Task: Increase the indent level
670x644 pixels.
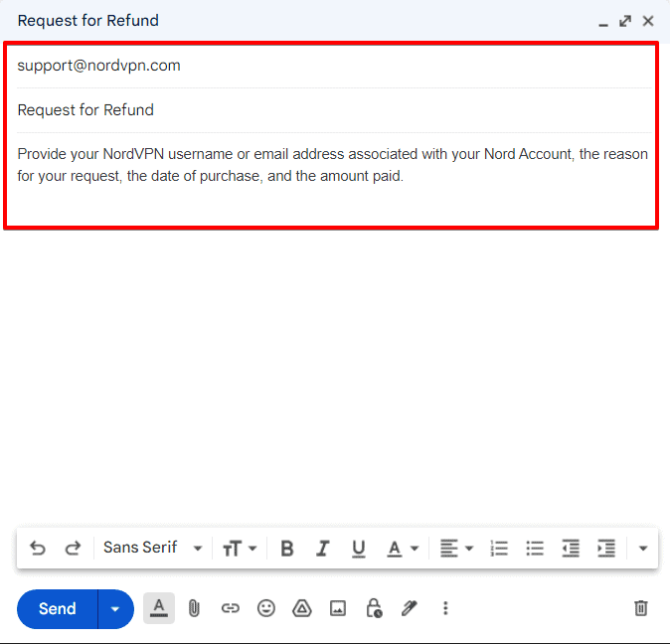Action: 606,549
